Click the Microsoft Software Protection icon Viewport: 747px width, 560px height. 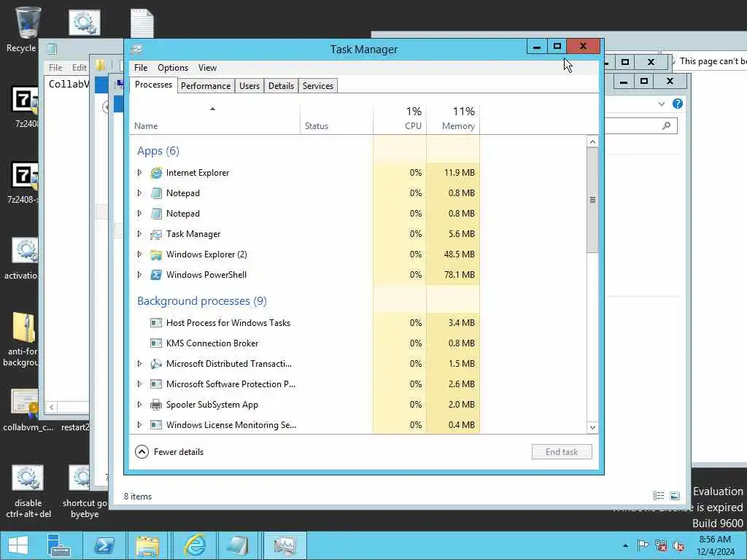coord(156,384)
